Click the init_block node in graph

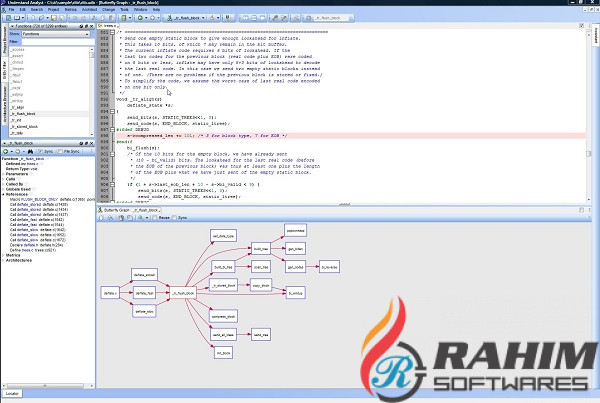[223, 353]
